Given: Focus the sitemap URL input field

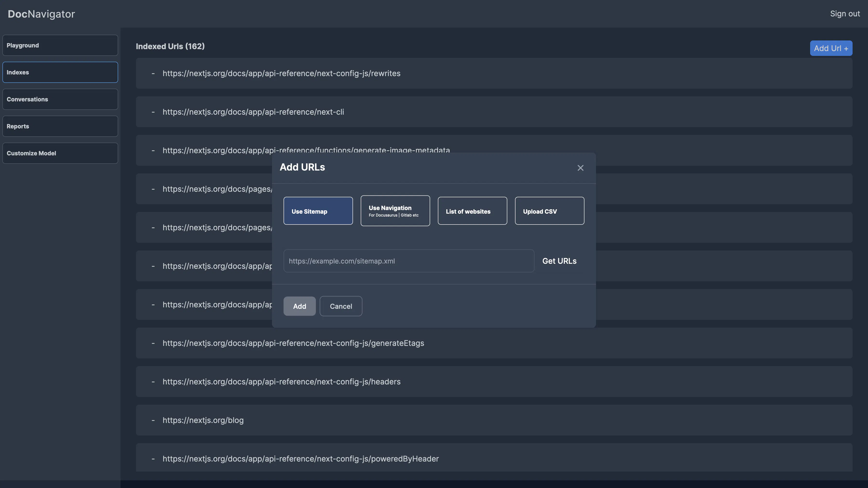Looking at the screenshot, I should (409, 261).
